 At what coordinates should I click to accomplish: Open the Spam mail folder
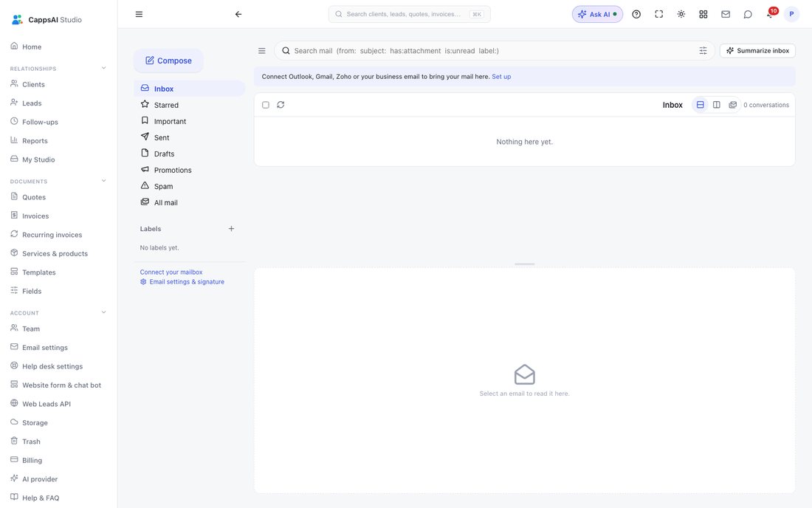click(190, 186)
